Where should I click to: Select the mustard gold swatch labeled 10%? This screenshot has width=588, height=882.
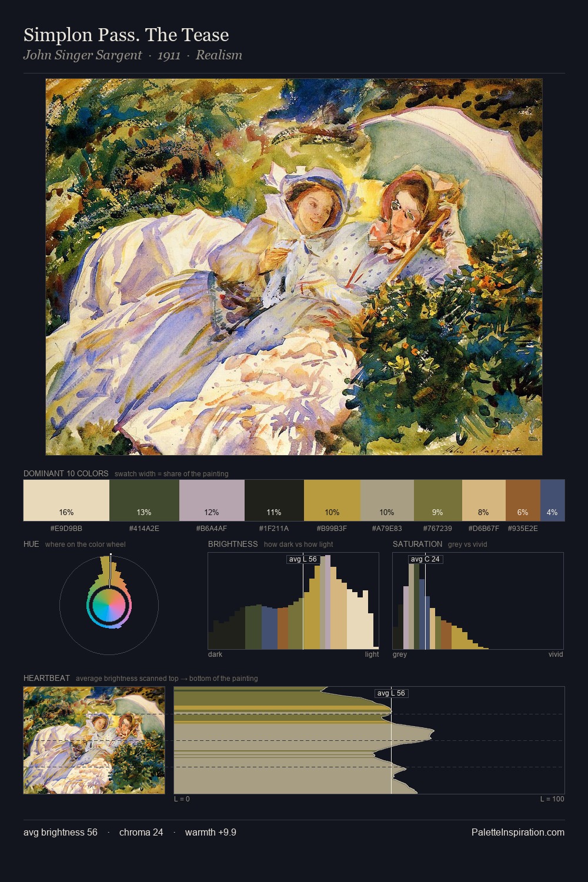(332, 500)
